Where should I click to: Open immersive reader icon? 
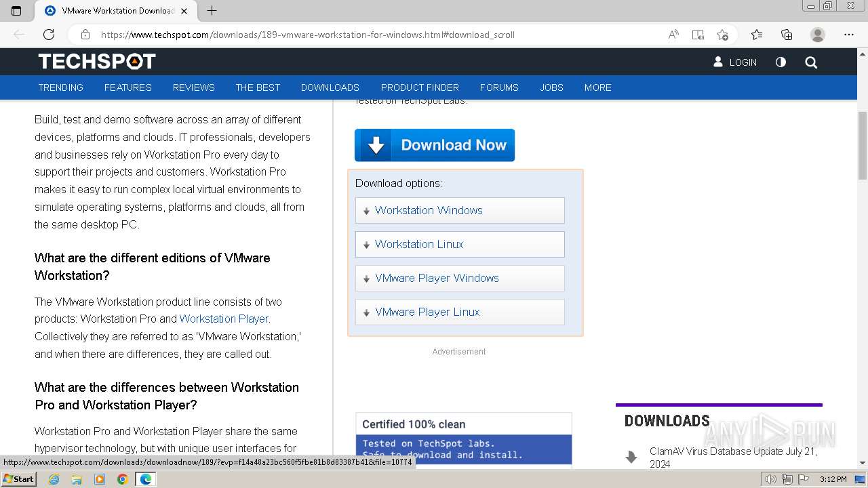[698, 35]
